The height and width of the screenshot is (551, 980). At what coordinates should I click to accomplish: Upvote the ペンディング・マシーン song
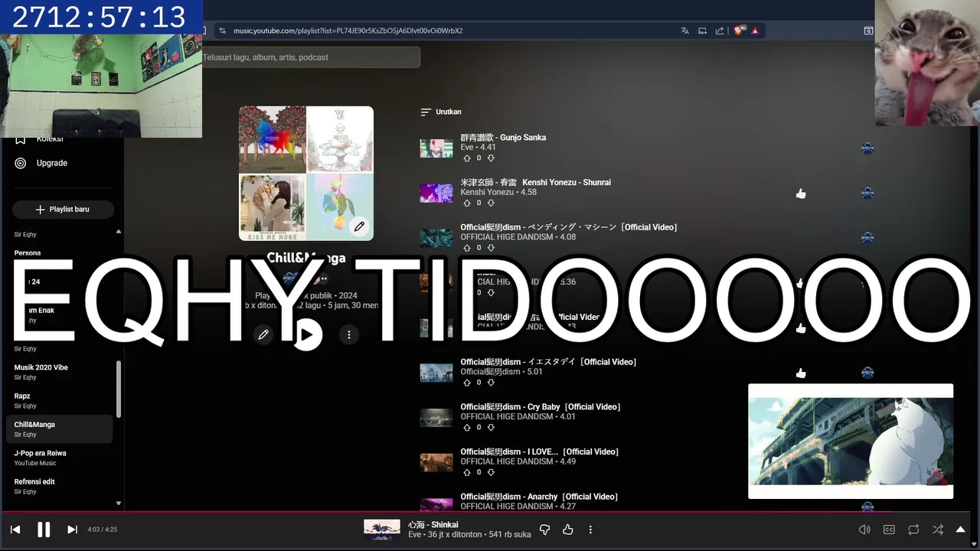coord(467,248)
